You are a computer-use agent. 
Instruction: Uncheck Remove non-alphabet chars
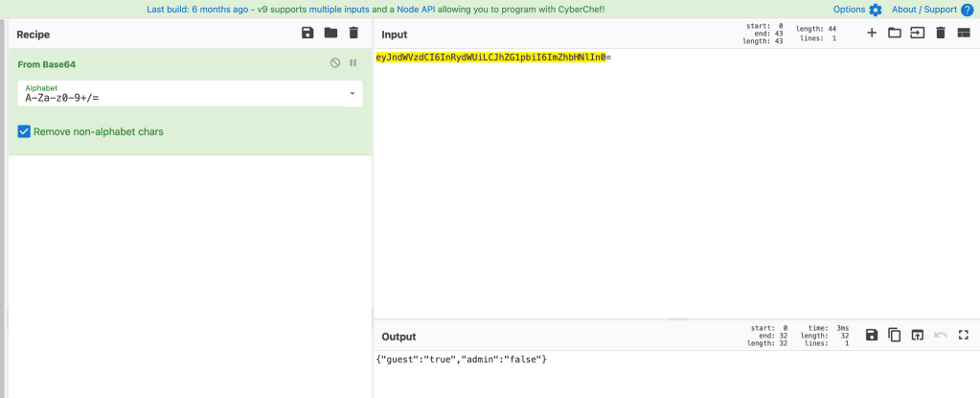tap(25, 131)
